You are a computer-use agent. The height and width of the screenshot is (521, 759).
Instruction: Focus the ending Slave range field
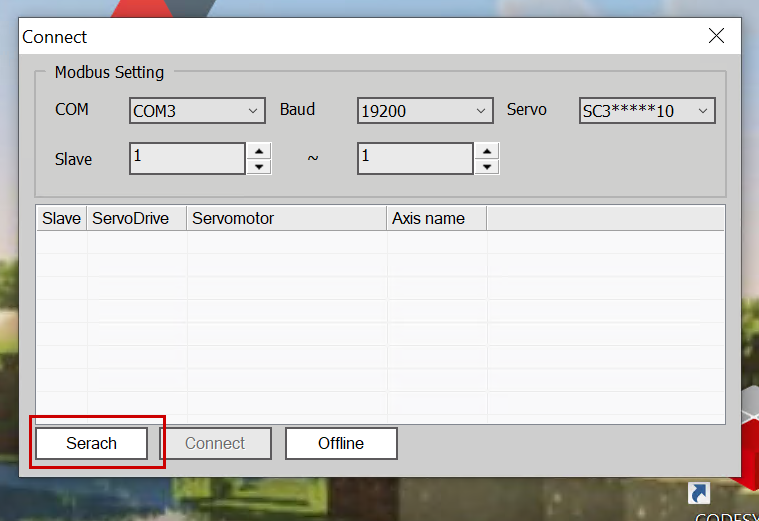point(415,158)
